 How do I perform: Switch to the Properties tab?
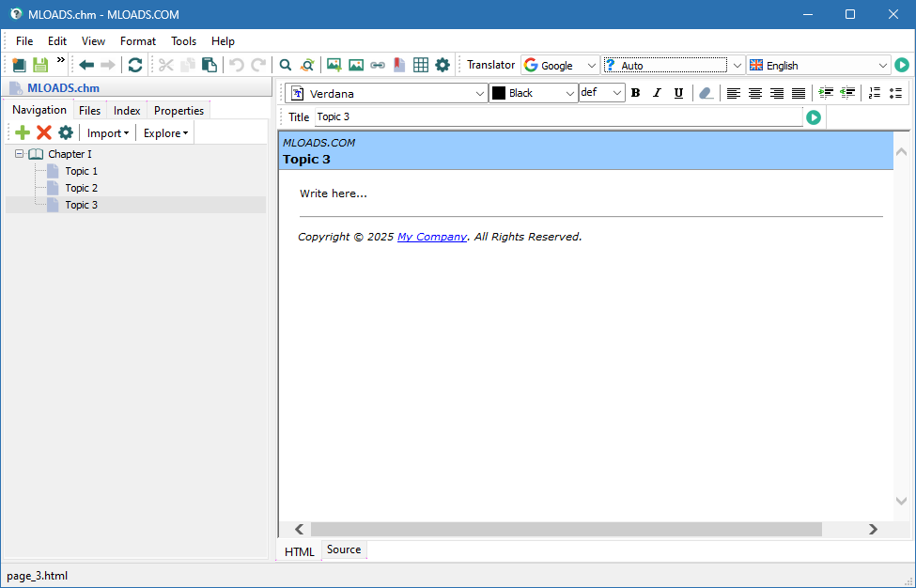click(x=179, y=110)
